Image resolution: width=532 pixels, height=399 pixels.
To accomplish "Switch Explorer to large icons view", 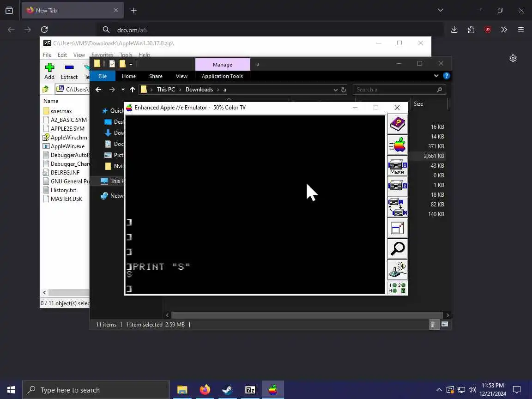I will [x=444, y=324].
